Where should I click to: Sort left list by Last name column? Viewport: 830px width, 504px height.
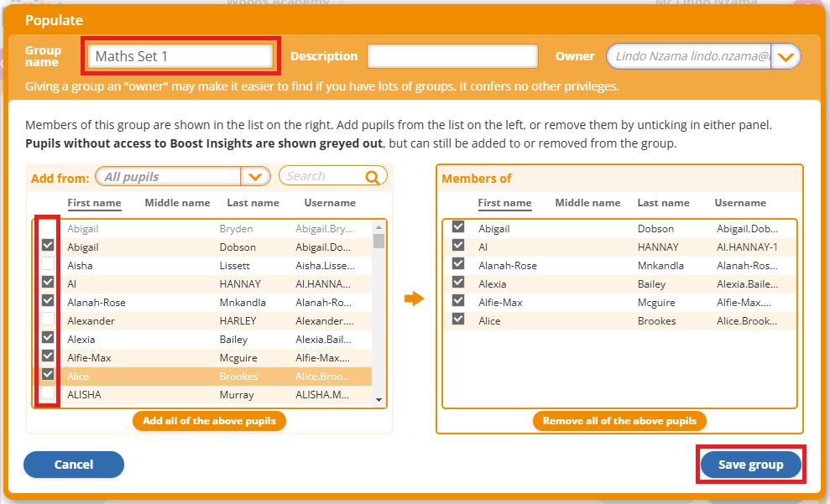coord(253,203)
